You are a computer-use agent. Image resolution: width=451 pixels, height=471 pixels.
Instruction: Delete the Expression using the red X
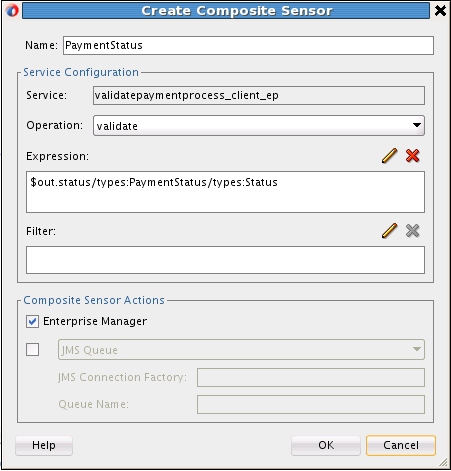pos(412,156)
